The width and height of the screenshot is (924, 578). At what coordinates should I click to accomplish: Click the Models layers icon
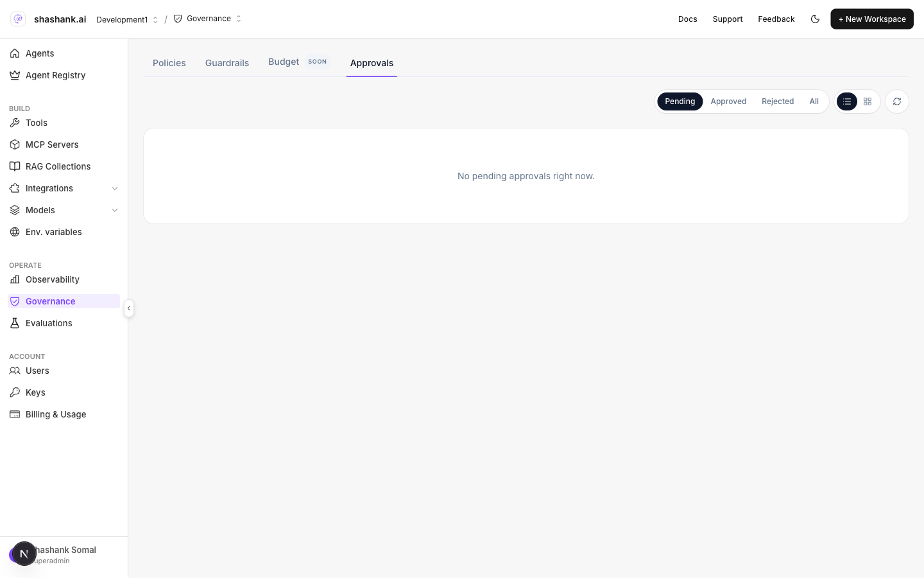click(x=15, y=210)
